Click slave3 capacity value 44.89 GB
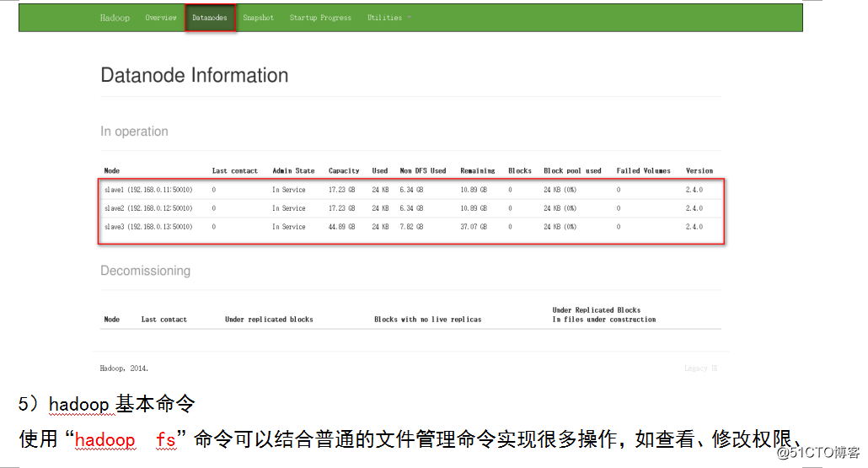Viewport: 868px width, 468px height. [x=341, y=227]
